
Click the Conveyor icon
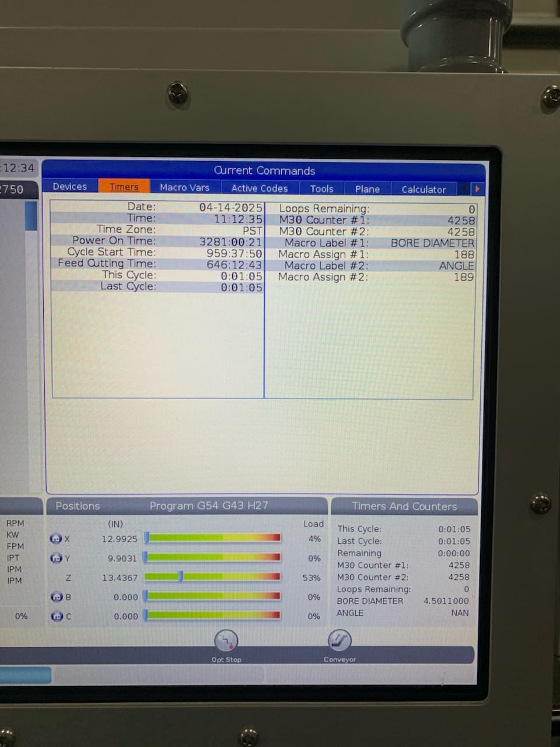pyautogui.click(x=339, y=640)
